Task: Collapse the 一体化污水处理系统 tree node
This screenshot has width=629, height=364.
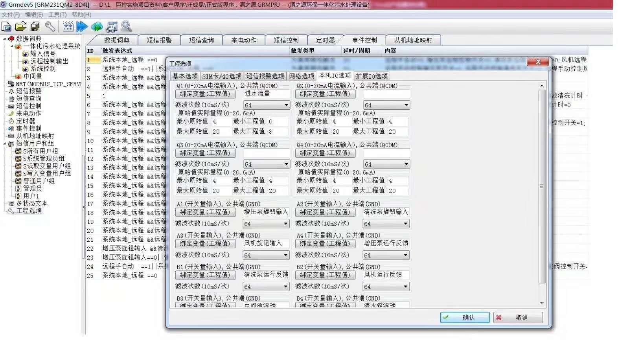Action: tap(11, 46)
